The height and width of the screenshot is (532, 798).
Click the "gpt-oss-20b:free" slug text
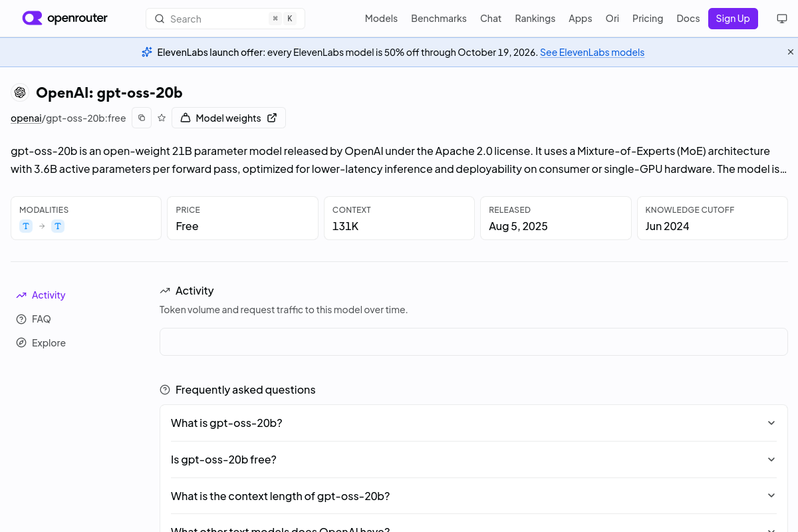[x=86, y=118]
